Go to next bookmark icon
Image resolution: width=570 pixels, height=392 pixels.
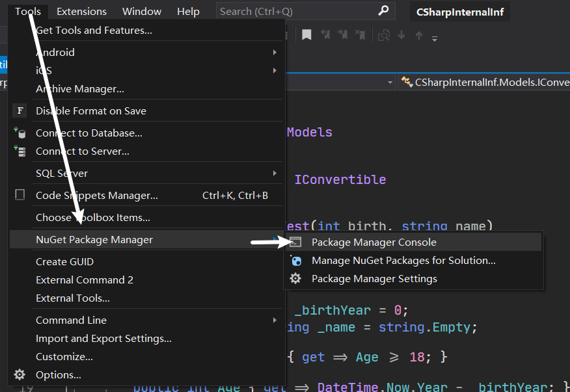342,34
